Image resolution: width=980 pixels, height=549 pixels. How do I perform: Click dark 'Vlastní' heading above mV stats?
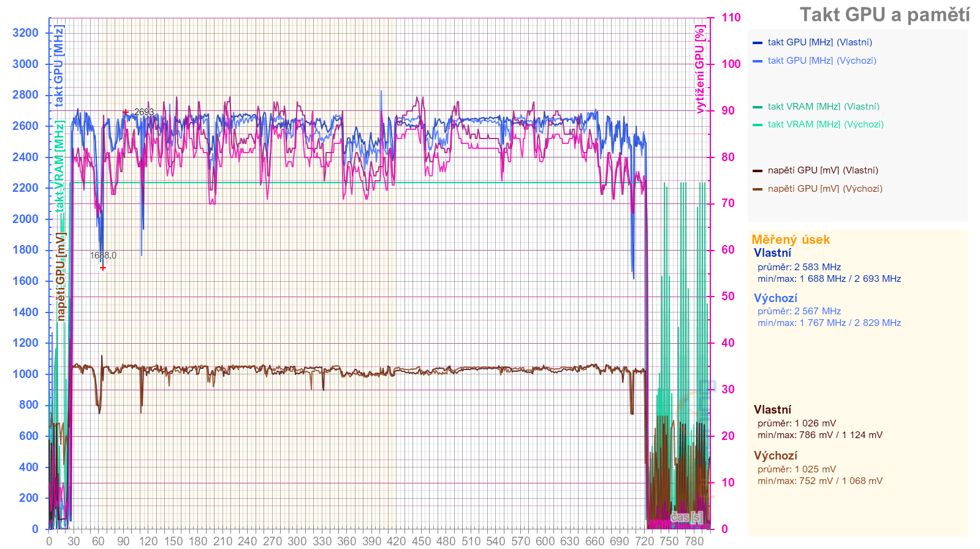pyautogui.click(x=772, y=410)
